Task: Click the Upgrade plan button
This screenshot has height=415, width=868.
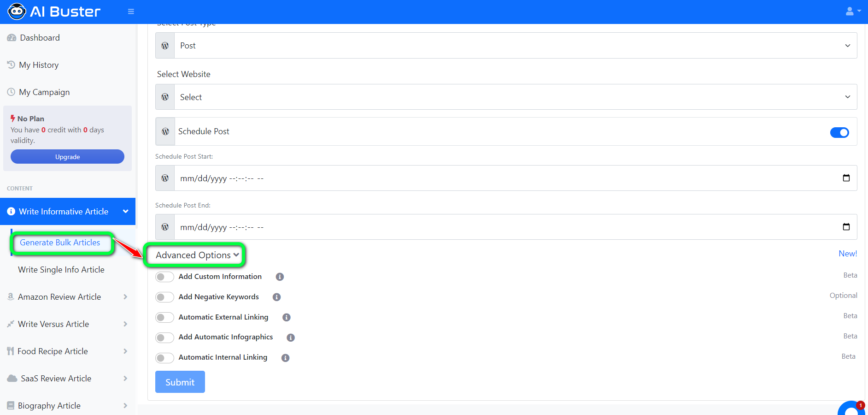Action: 67,157
